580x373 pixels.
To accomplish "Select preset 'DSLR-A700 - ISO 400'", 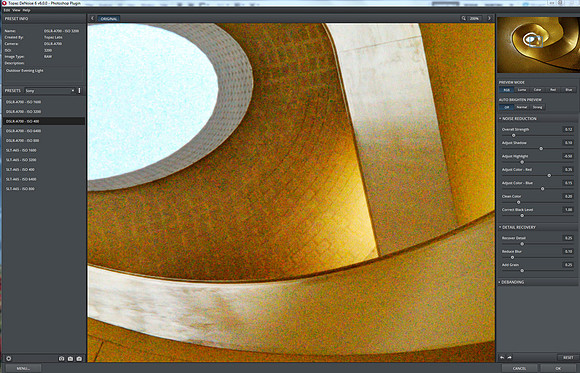I will [x=44, y=121].
